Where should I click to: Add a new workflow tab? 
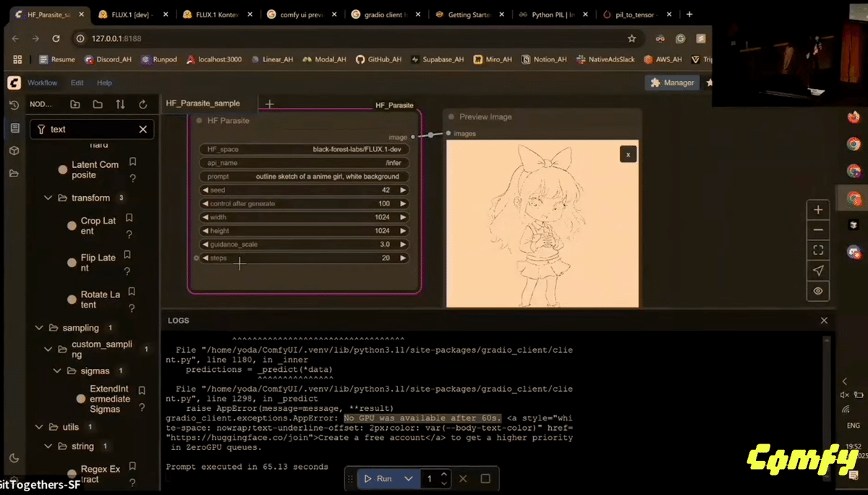(270, 104)
